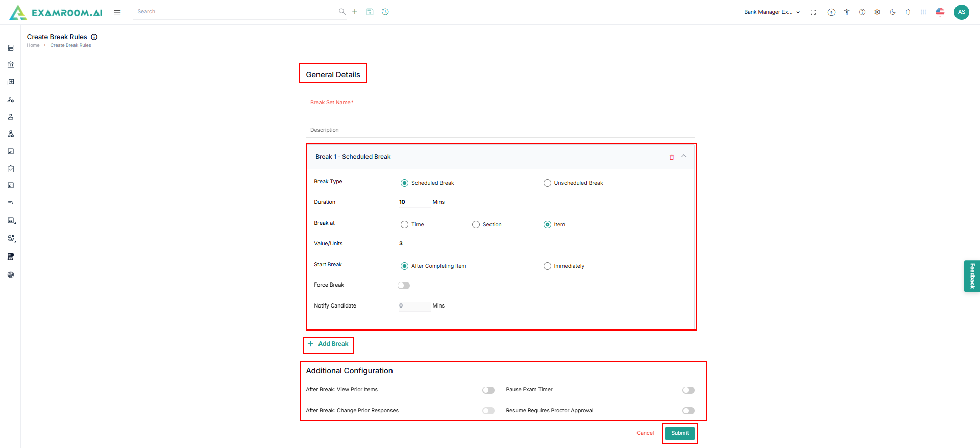
Task: Turn on Pause Exam Timer toggle
Action: click(688, 390)
